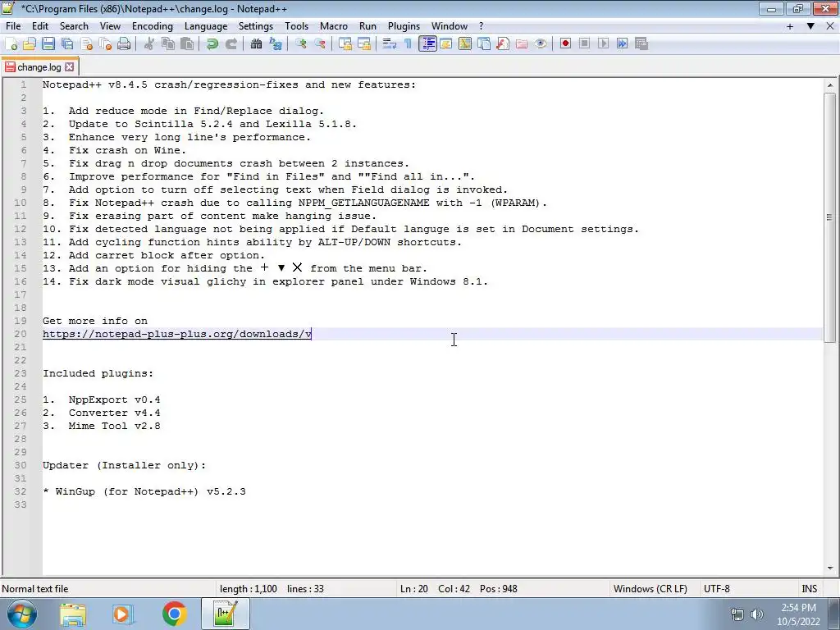This screenshot has height=630, width=840.
Task: Open the Document Map icon
Action: (465, 44)
